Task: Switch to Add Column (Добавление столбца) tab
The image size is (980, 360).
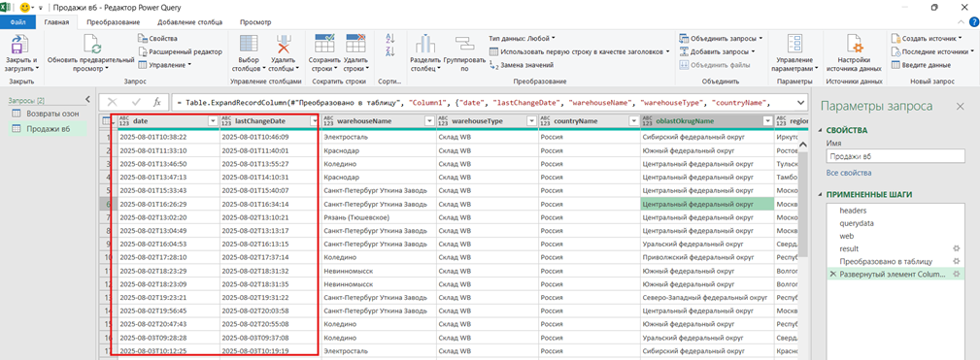Action: pyautogui.click(x=189, y=22)
